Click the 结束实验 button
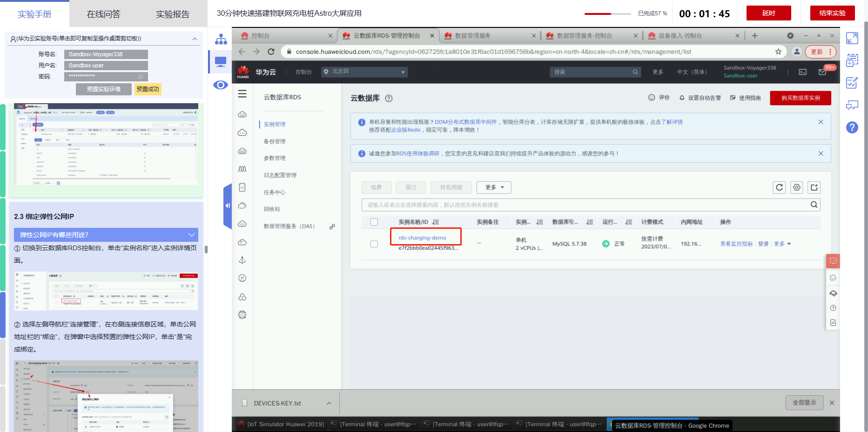Screen dimensions: 868x432 tap(832, 13)
